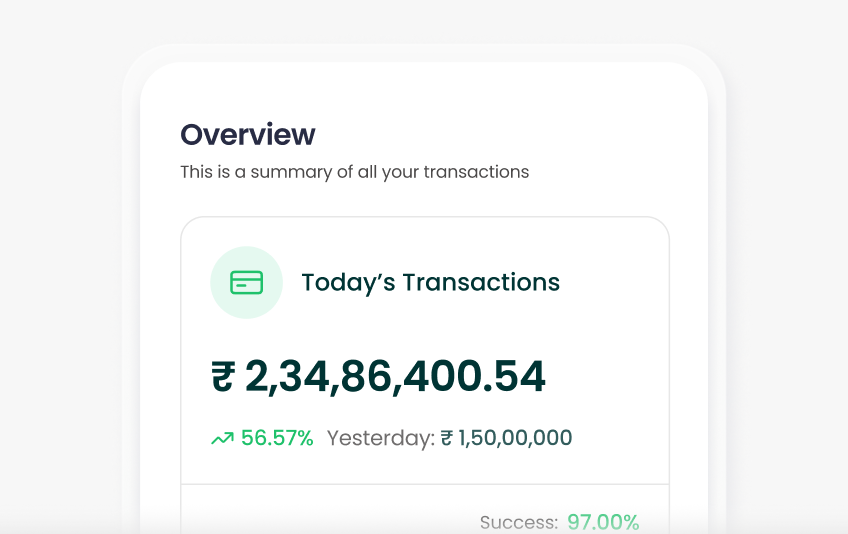Click the upward trend arrow icon
The height and width of the screenshot is (534, 848).
coord(222,438)
